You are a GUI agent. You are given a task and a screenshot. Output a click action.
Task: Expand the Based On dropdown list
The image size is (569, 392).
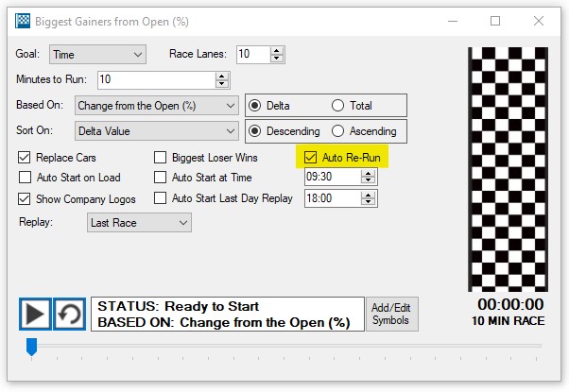[156, 106]
